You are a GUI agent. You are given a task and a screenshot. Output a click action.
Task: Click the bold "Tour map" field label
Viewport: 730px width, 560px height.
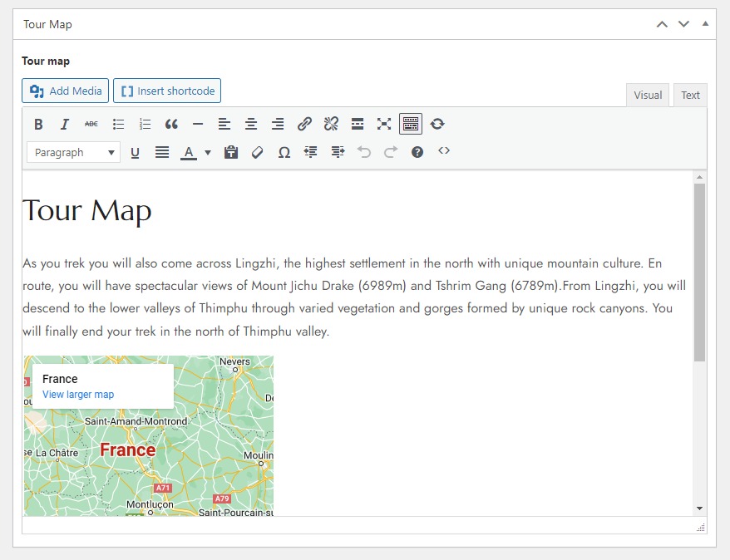point(46,61)
